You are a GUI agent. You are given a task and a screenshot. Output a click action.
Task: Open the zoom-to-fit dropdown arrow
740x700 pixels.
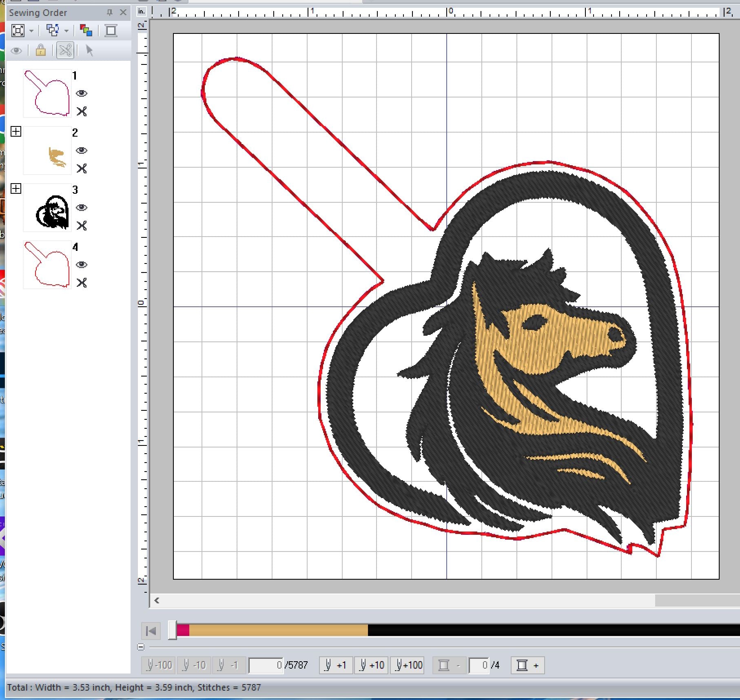coord(31,31)
